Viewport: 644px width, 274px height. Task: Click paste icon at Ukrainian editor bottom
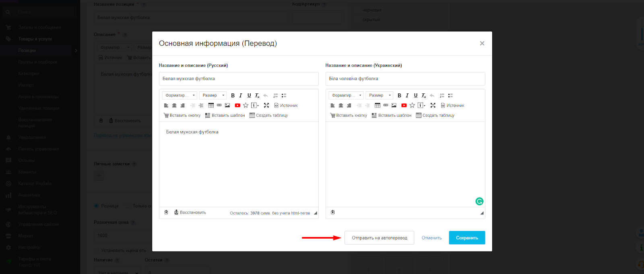[333, 212]
